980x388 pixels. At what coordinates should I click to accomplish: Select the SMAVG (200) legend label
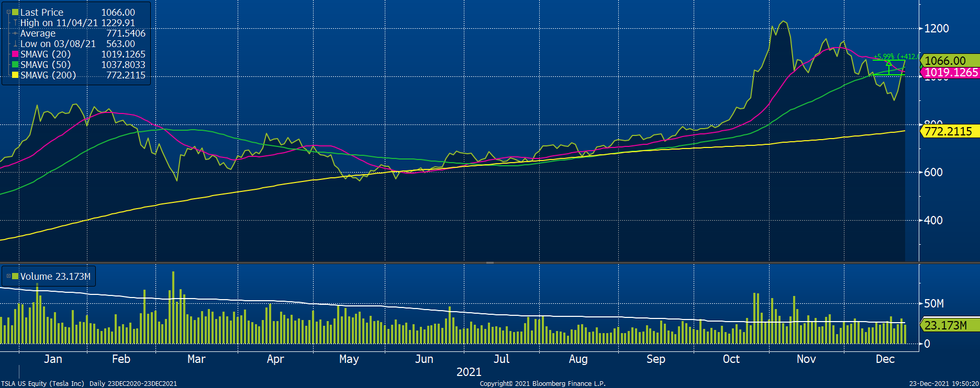(48, 75)
